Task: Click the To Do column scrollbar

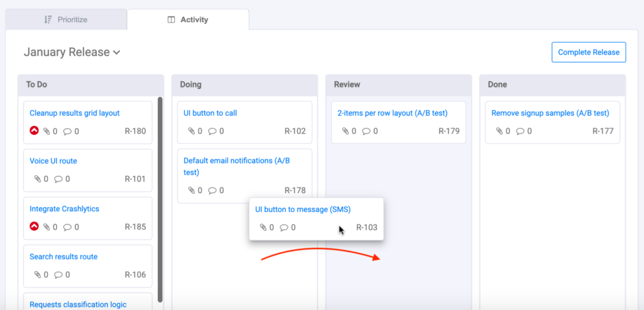Action: 160,199
